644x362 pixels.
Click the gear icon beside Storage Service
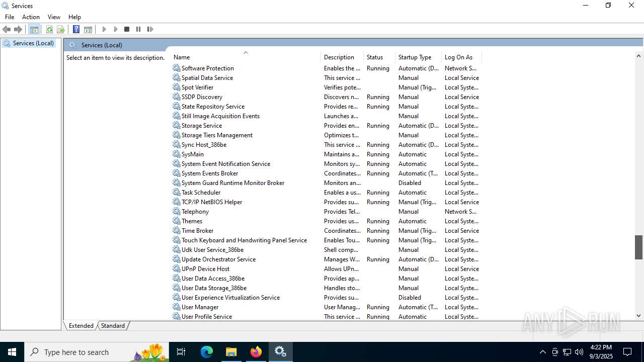(x=176, y=126)
